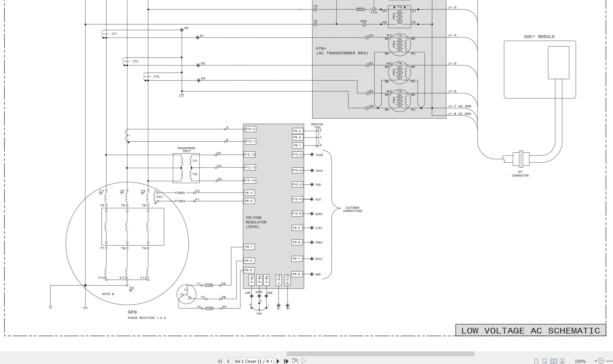Image resolution: width=613 pixels, height=364 pixels.
Task: Click the 'H23' terminal label
Action: (363, 21)
